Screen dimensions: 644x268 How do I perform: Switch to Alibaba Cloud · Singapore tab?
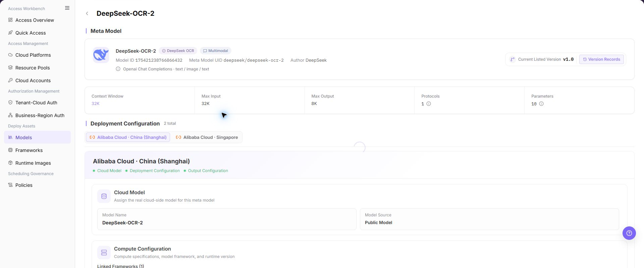(207, 137)
